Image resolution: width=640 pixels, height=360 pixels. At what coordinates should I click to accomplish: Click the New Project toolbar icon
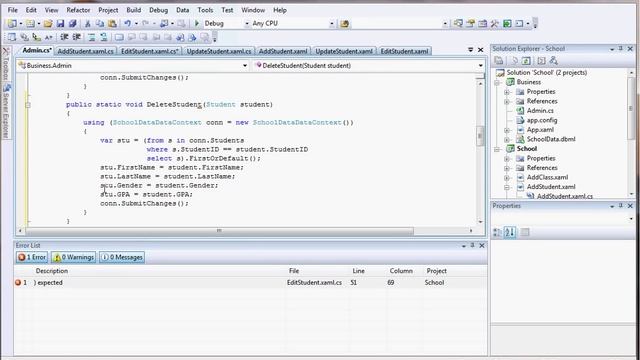pyautogui.click(x=12, y=24)
